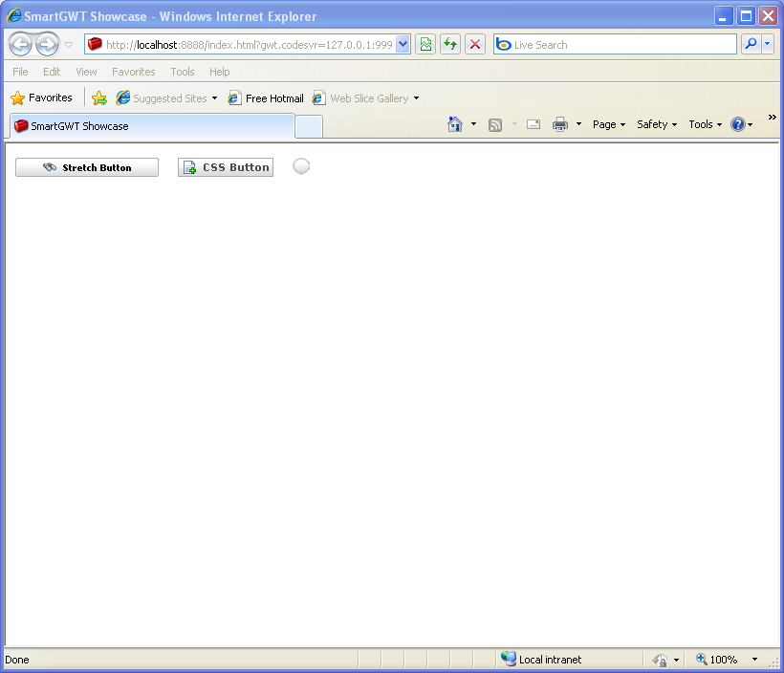Open the Help menu

coord(220,72)
